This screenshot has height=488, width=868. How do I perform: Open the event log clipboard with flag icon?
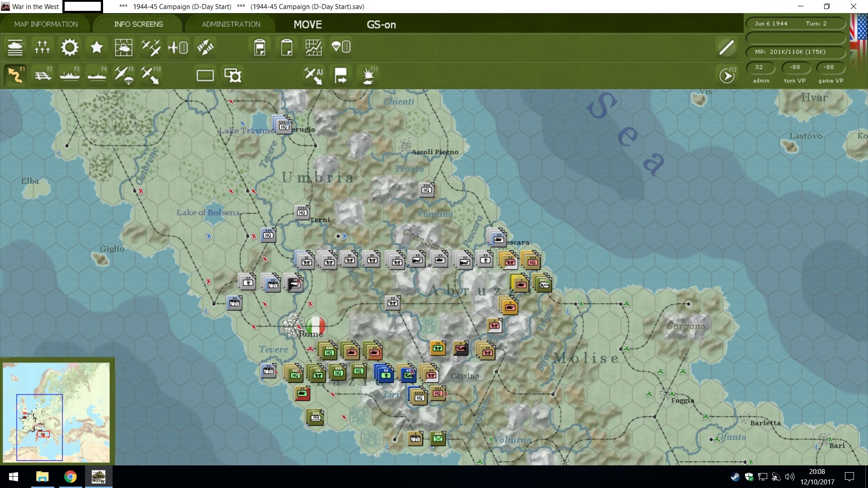click(x=259, y=47)
